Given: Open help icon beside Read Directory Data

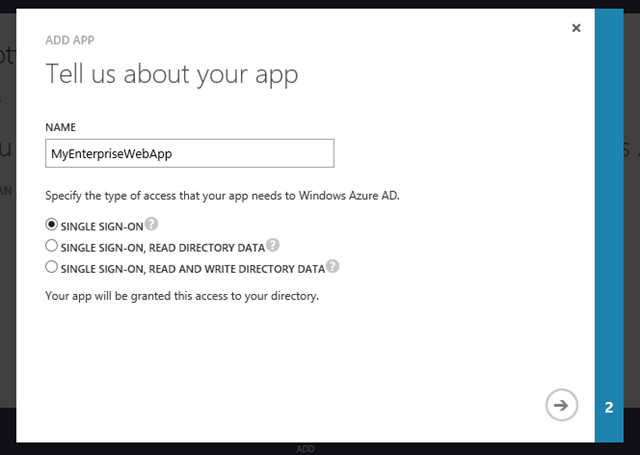Looking at the screenshot, I should 273,245.
